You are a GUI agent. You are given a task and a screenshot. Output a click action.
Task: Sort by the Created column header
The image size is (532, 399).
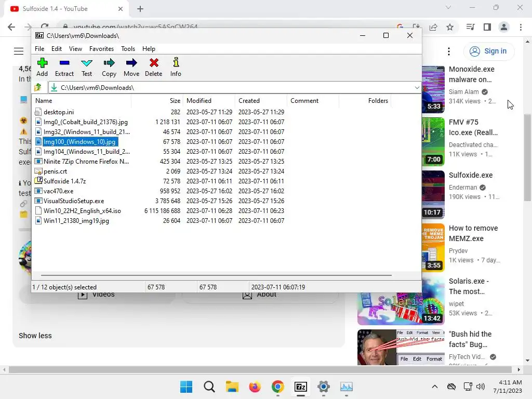[x=261, y=101]
